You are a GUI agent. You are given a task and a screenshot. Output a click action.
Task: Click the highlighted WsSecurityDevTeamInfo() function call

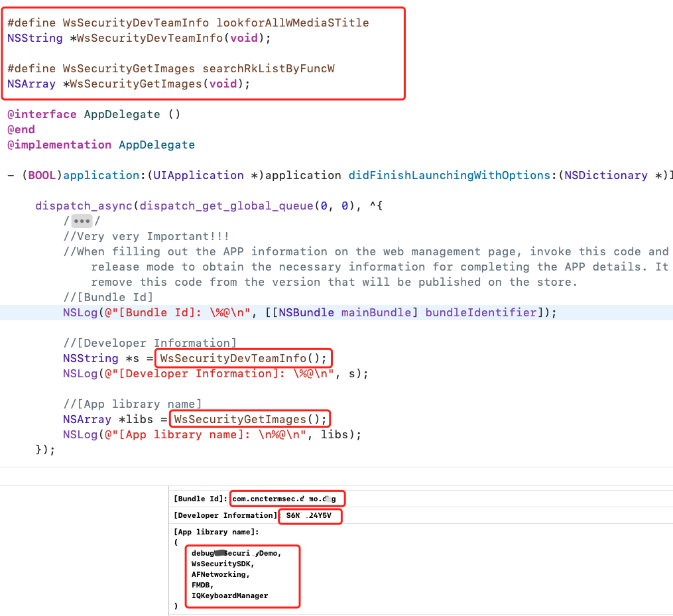[243, 358]
